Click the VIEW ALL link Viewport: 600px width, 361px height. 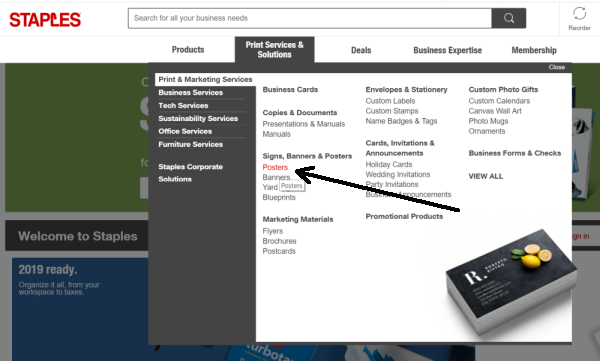(486, 176)
